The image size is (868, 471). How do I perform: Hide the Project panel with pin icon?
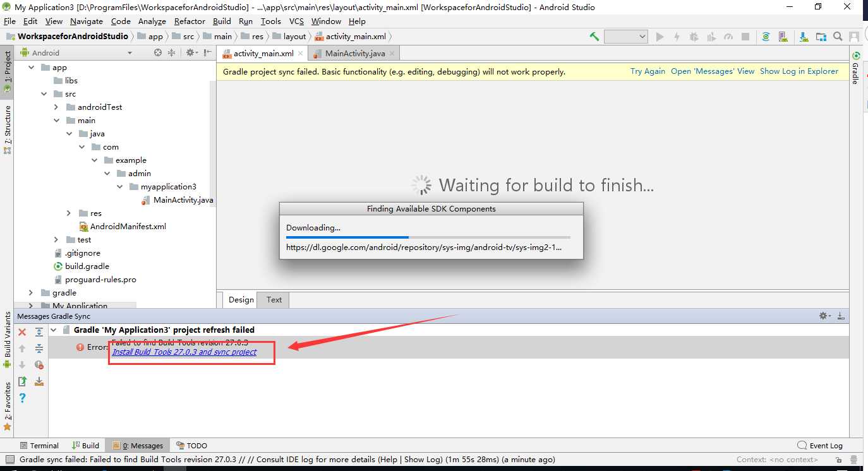click(207, 53)
